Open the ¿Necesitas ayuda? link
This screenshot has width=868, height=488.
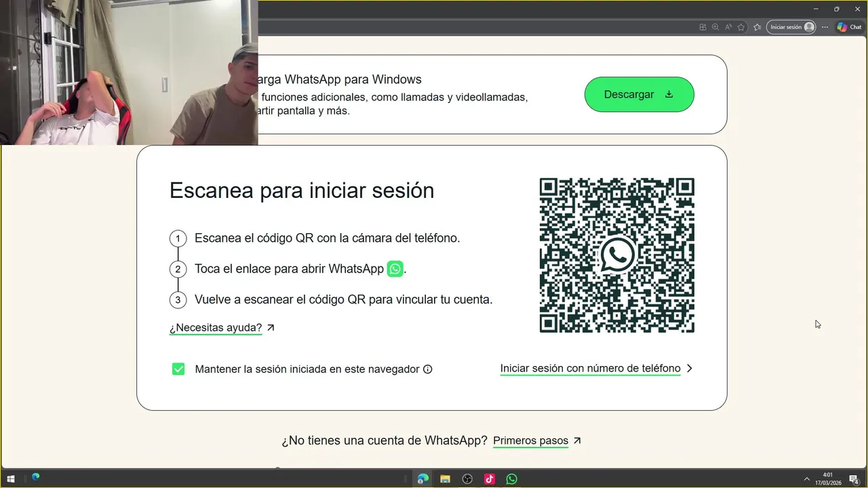(x=216, y=328)
